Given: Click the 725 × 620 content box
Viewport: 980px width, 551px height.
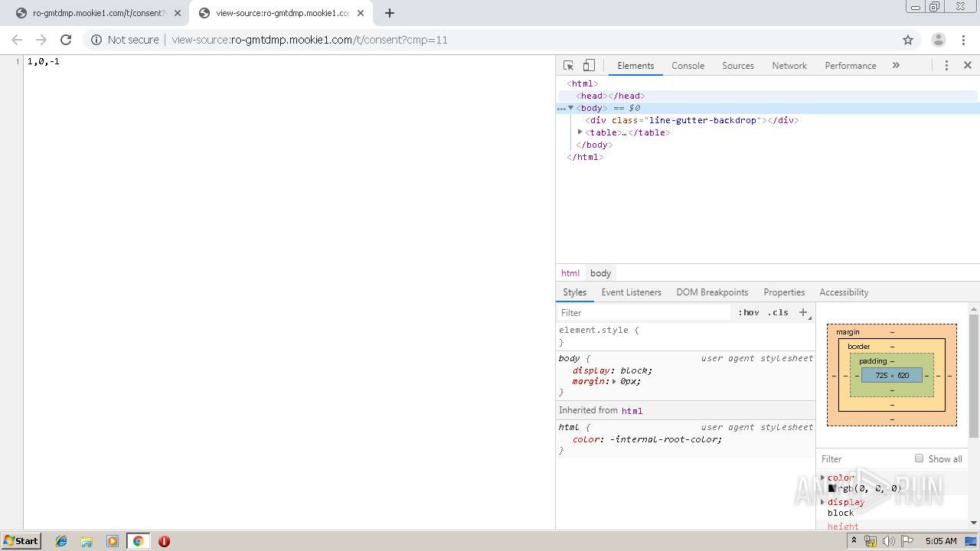Looking at the screenshot, I should pos(892,375).
